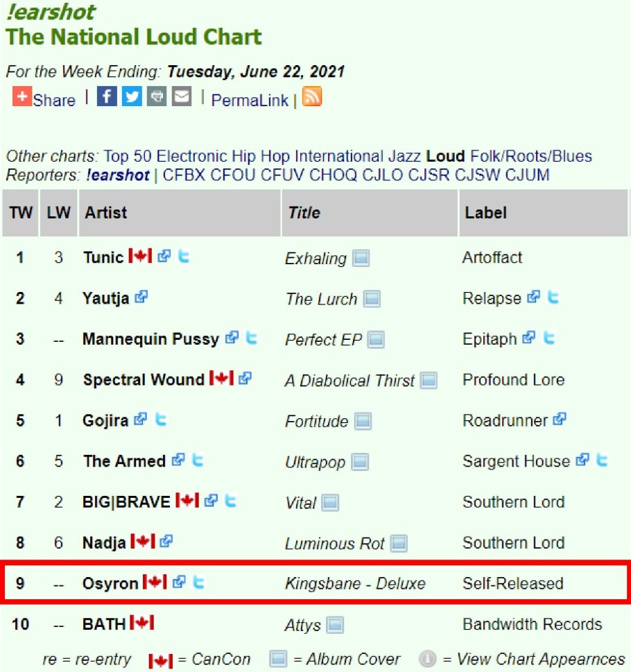
Task: Open the Electronic chart
Action: point(192,156)
